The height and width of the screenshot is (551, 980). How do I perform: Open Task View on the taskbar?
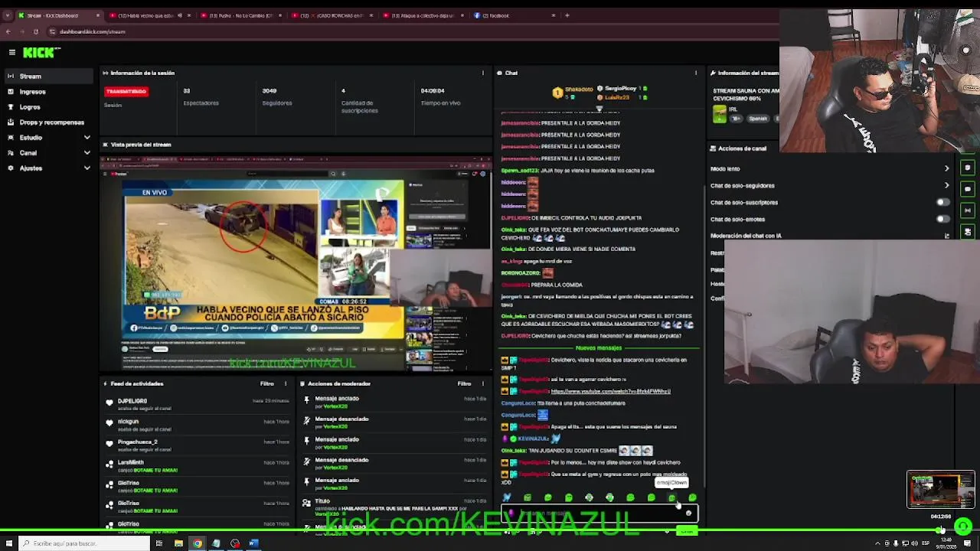159,543
